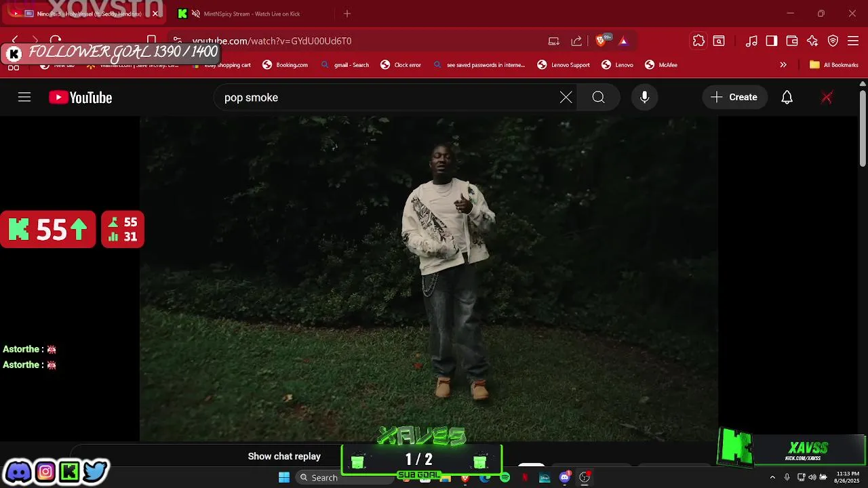The image size is (868, 488).
Task: Open the Brave main menu
Action: [x=853, y=41]
